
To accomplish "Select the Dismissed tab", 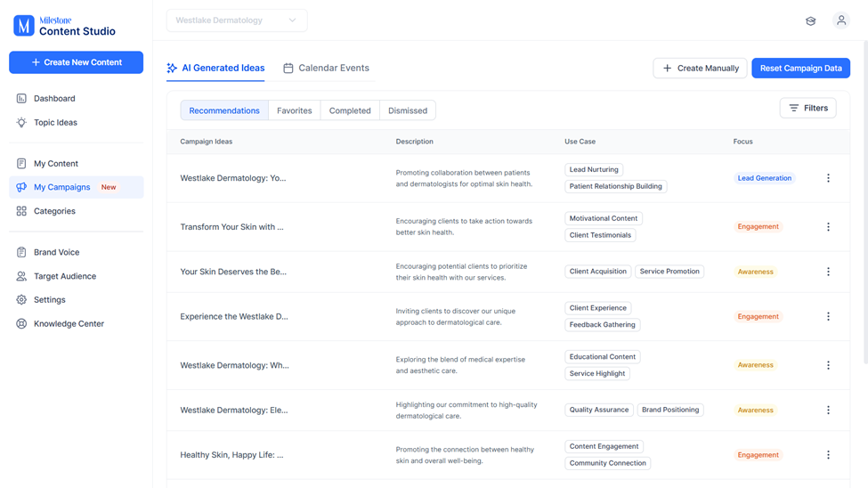I will 408,110.
